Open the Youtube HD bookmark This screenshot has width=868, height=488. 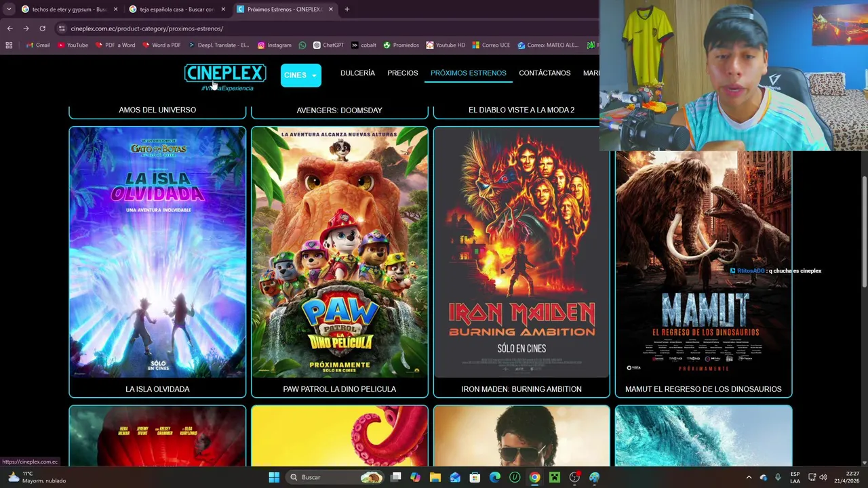(x=446, y=45)
